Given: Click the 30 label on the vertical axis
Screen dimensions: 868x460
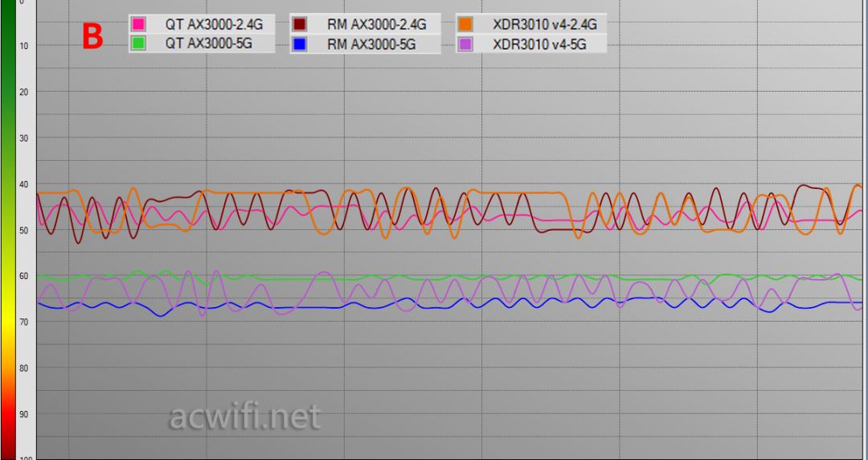Looking at the screenshot, I should click(24, 138).
